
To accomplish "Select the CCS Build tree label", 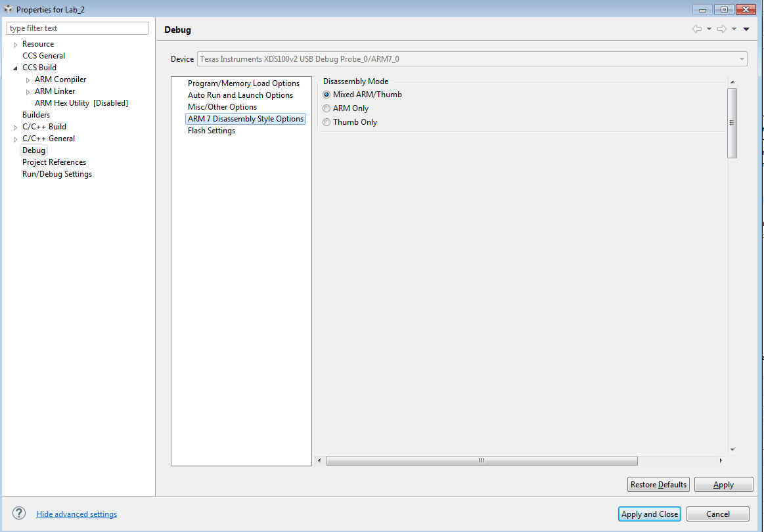I will point(39,67).
